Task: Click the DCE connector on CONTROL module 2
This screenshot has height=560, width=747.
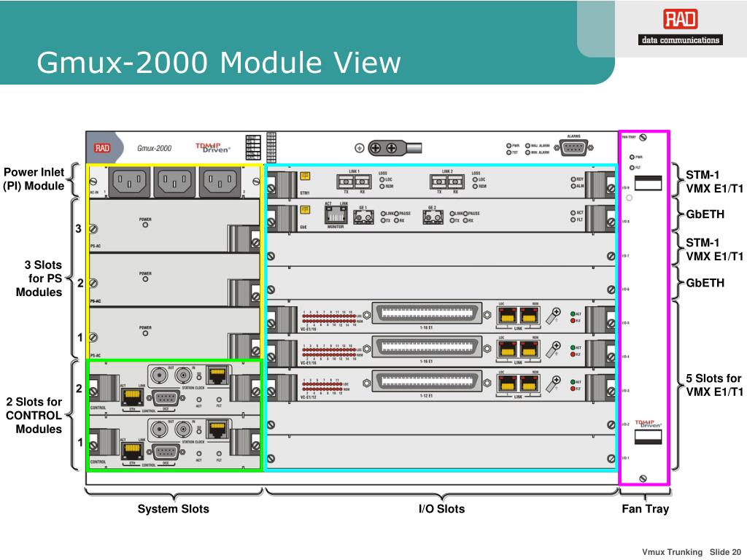Action: click(166, 398)
